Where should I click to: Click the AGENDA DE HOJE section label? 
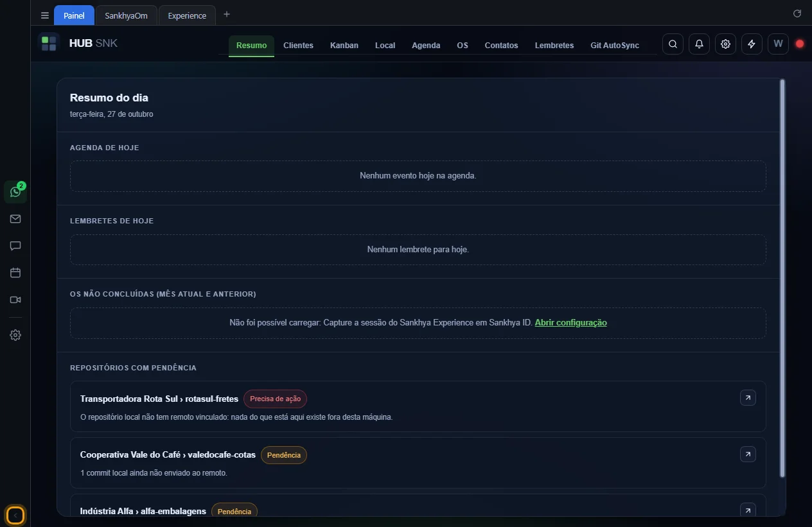(105, 148)
